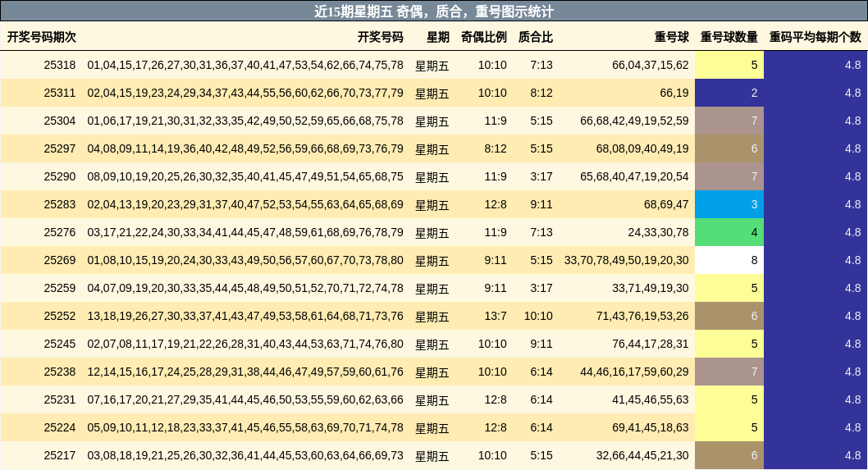Select issue number 25311
This screenshot has height=470, width=868.
point(60,93)
